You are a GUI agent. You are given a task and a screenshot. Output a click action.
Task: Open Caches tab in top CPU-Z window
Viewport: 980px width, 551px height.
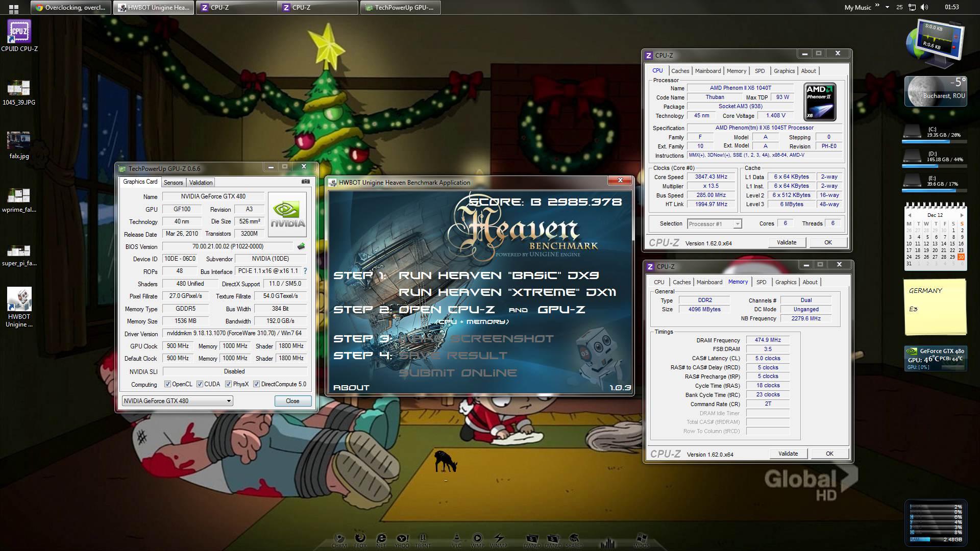click(x=680, y=71)
